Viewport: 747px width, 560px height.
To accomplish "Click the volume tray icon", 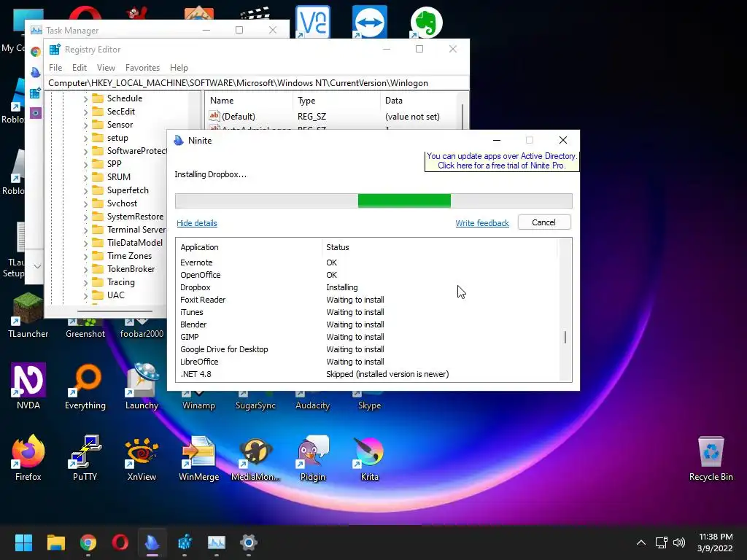I will pyautogui.click(x=679, y=542).
